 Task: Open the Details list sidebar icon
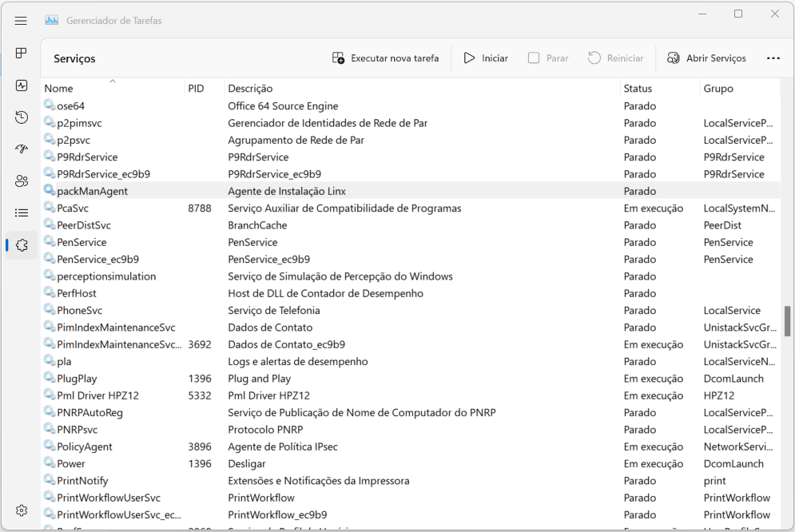click(22, 213)
